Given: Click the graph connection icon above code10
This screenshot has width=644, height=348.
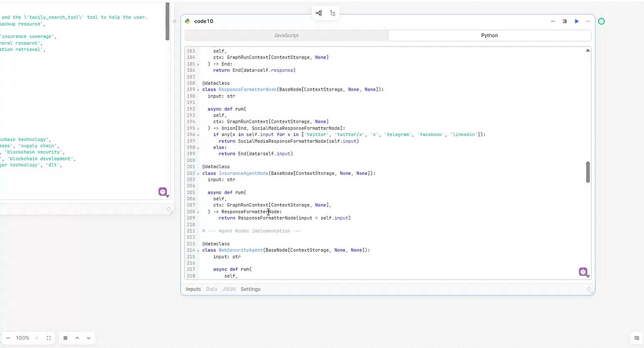Looking at the screenshot, I should 319,13.
